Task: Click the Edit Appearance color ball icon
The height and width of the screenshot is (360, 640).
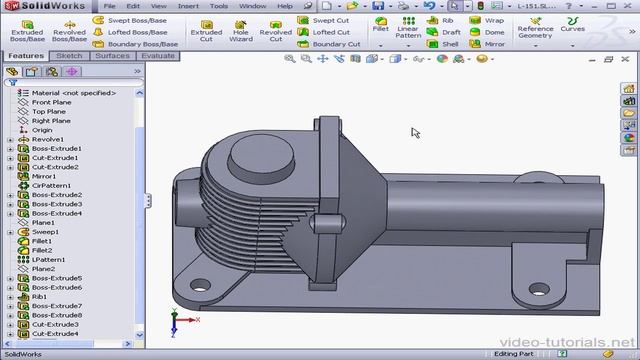Action: coord(442,59)
